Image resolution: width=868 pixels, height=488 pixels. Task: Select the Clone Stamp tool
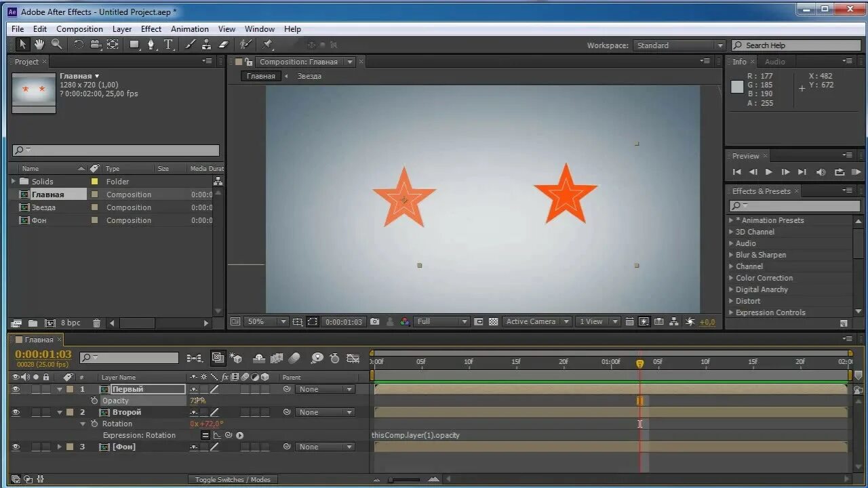click(x=207, y=45)
